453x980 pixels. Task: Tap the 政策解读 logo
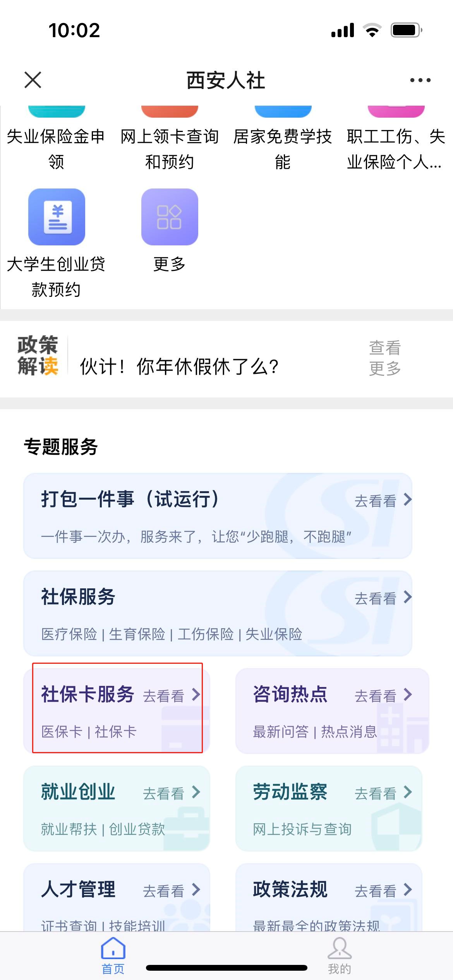[38, 355]
